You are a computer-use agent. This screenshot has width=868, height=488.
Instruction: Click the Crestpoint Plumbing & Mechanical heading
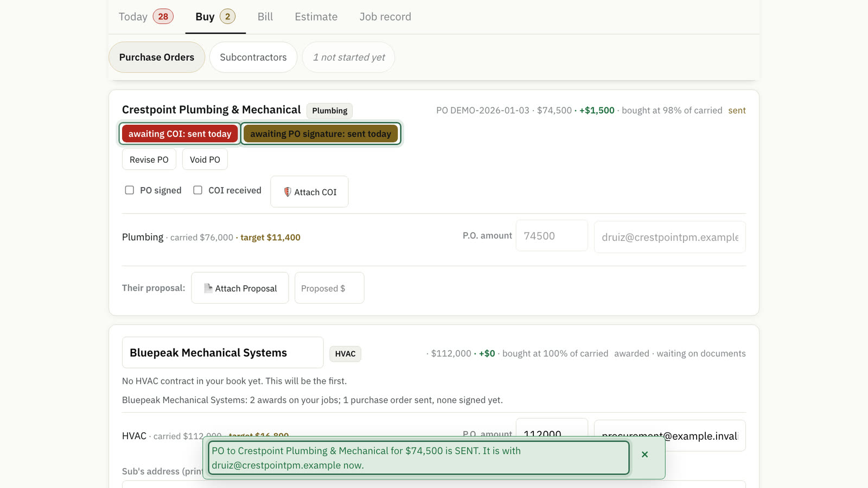pos(212,110)
